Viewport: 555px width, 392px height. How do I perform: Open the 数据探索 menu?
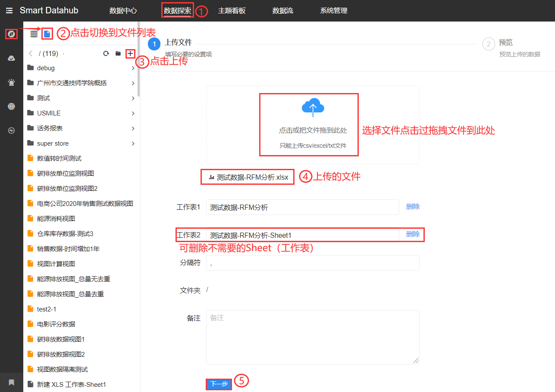point(178,10)
